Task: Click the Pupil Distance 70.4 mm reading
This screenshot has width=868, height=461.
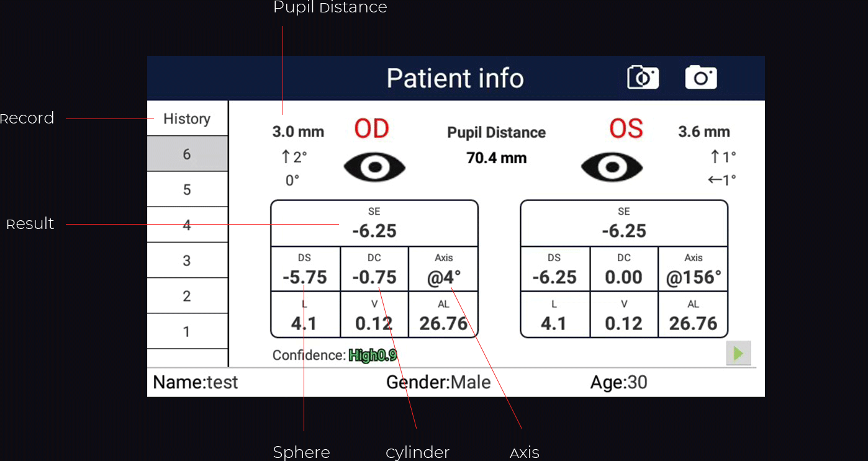Action: tap(496, 158)
